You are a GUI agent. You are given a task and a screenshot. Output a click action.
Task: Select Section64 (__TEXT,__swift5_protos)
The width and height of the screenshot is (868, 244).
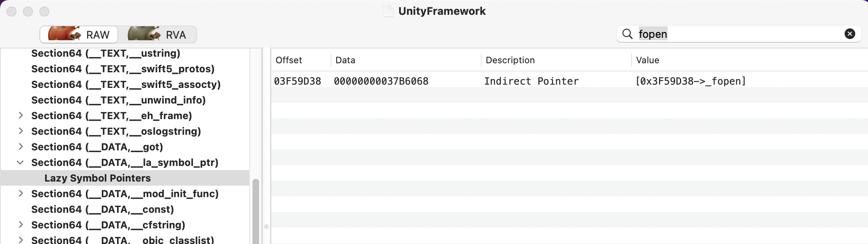pos(123,69)
